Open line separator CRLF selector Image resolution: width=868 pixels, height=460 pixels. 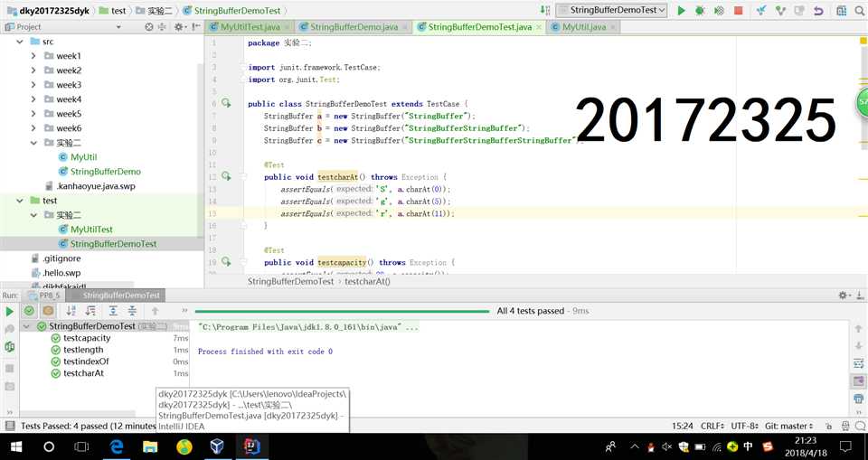(713, 427)
